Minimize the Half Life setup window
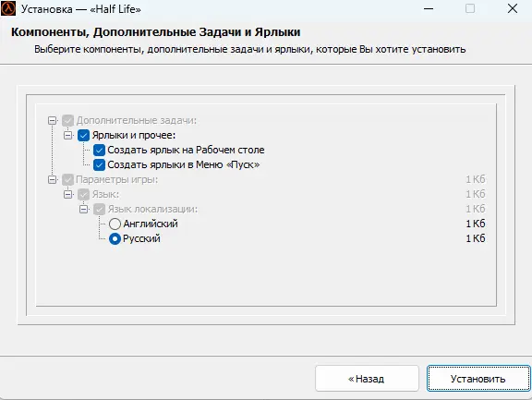The height and width of the screenshot is (400, 532). [x=429, y=8]
